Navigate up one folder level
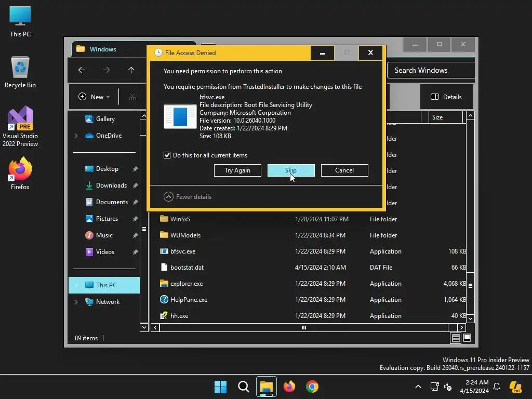 [x=131, y=70]
